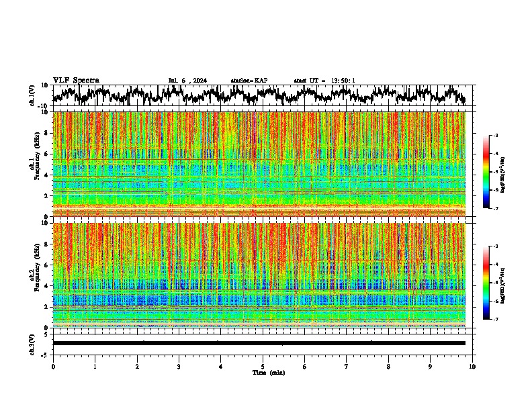
Task: Click time-axis tick label "0"
Action: click(x=53, y=367)
